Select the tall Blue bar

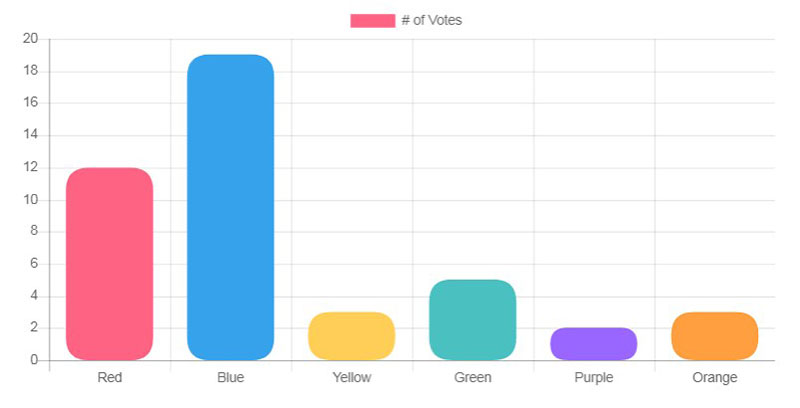[231, 207]
